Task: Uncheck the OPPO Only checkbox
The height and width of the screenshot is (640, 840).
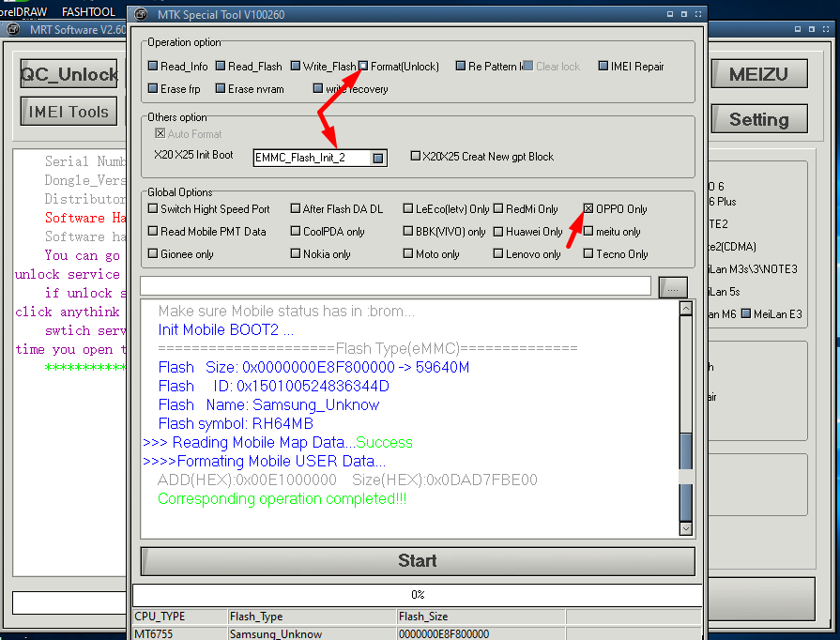Action: coord(588,208)
